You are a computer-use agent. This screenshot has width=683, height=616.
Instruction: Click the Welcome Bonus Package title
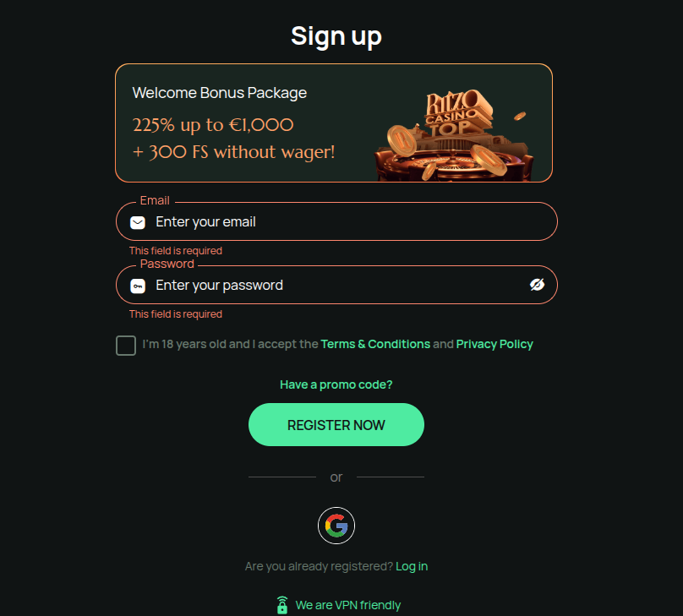220,93
